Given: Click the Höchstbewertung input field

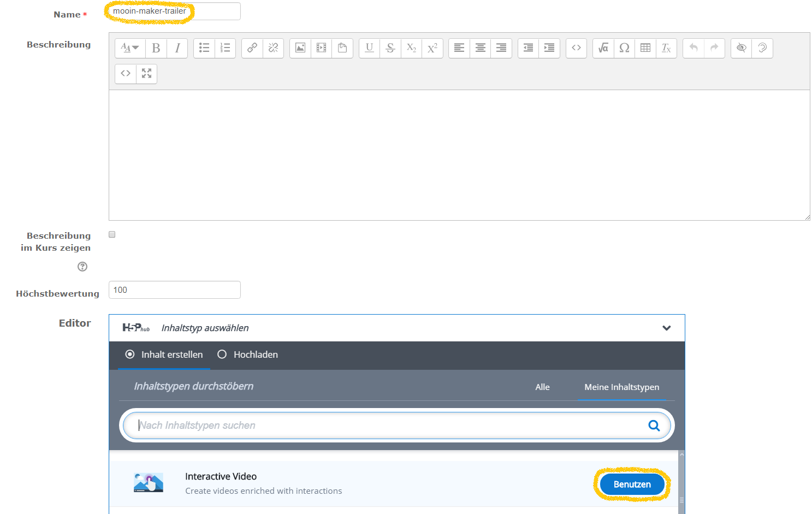Looking at the screenshot, I should [x=175, y=290].
